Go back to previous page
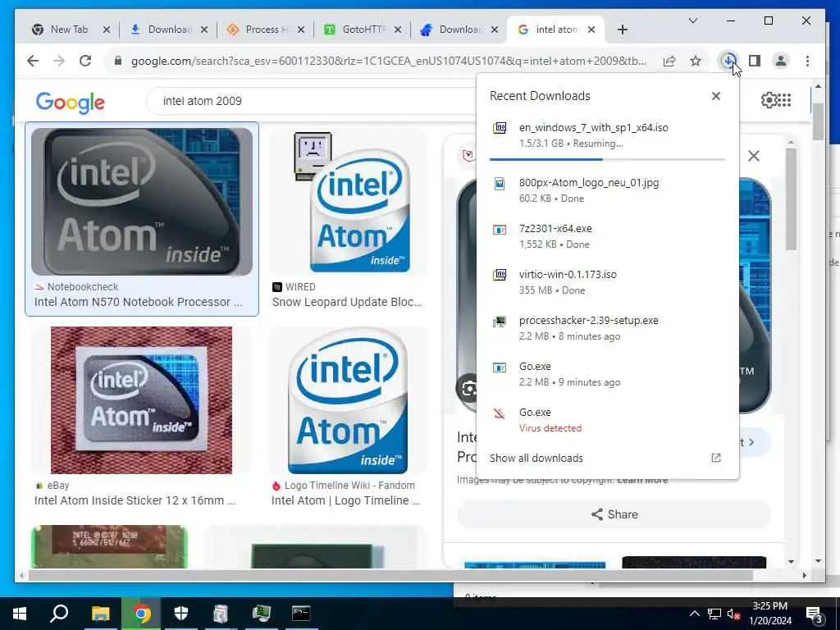This screenshot has width=840, height=630. coord(33,61)
